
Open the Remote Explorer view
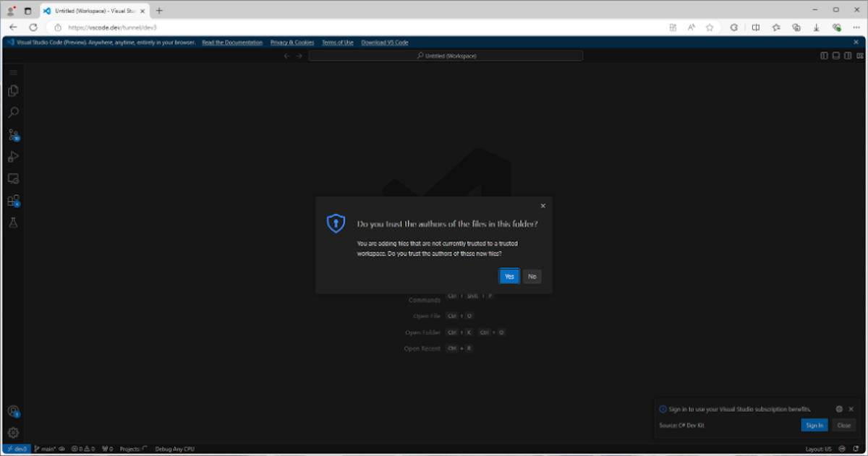pos(13,178)
